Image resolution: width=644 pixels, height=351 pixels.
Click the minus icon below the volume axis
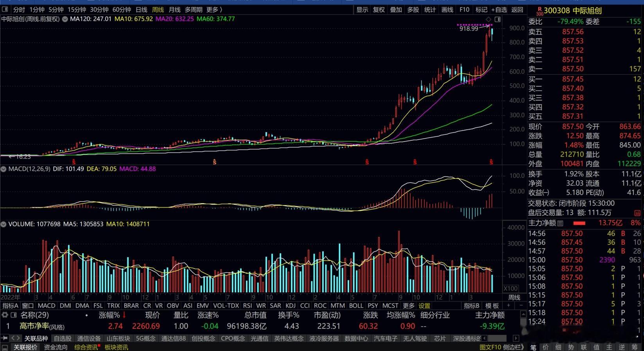pyautogui.click(x=520, y=306)
